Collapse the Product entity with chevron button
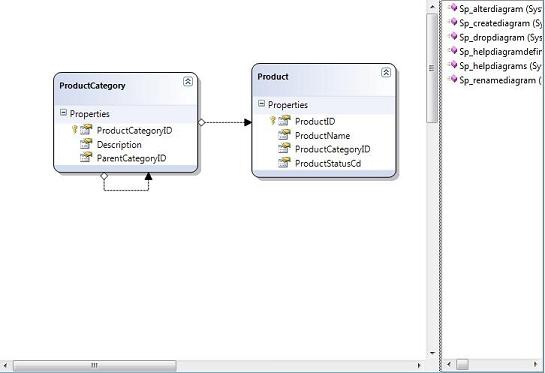This screenshot has height=373, width=545. (386, 72)
